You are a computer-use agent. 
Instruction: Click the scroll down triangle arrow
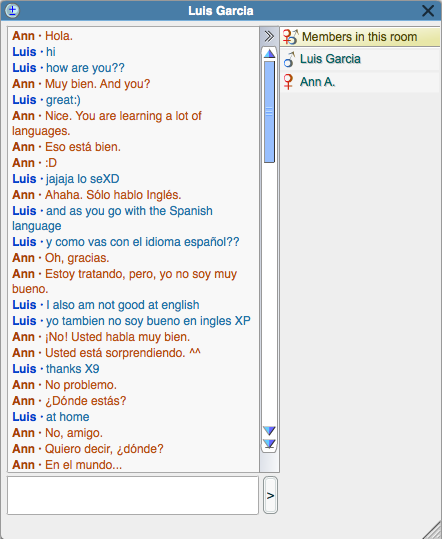(269, 430)
